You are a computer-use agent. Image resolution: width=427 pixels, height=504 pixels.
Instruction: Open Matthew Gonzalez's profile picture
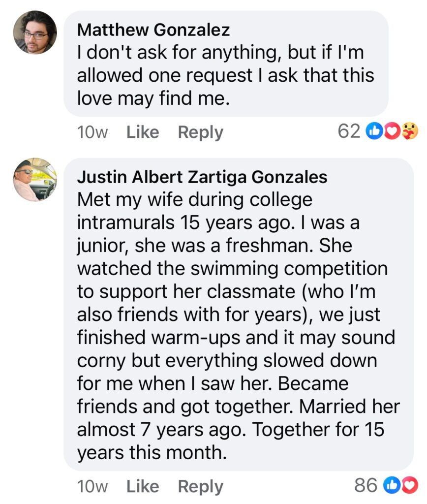click(x=35, y=32)
